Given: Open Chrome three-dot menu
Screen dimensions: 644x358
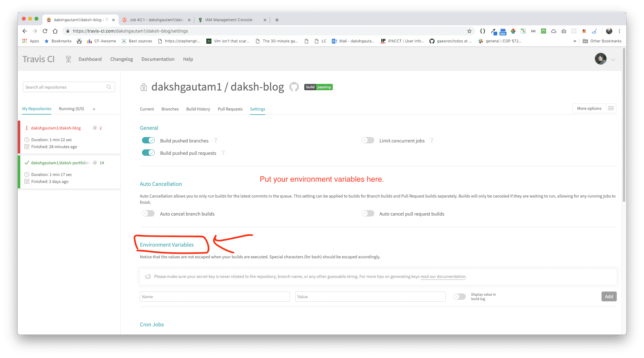Looking at the screenshot, I should (x=619, y=31).
